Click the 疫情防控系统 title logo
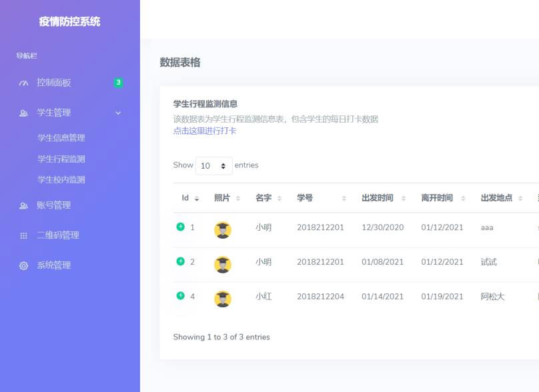The height and width of the screenshot is (392, 539). point(70,21)
